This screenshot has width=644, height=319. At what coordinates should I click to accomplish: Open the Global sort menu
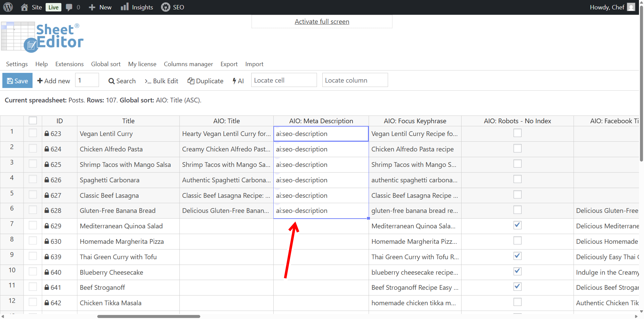pyautogui.click(x=106, y=64)
